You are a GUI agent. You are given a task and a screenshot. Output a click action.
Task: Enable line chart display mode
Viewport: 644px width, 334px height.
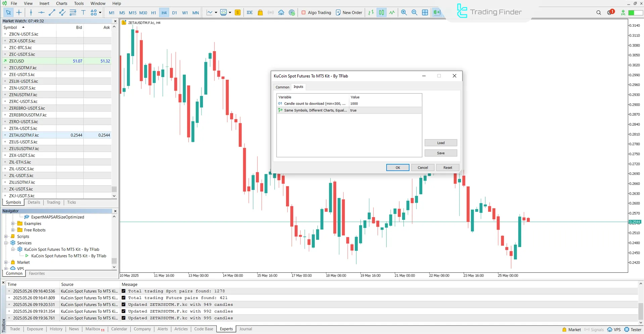point(392,12)
